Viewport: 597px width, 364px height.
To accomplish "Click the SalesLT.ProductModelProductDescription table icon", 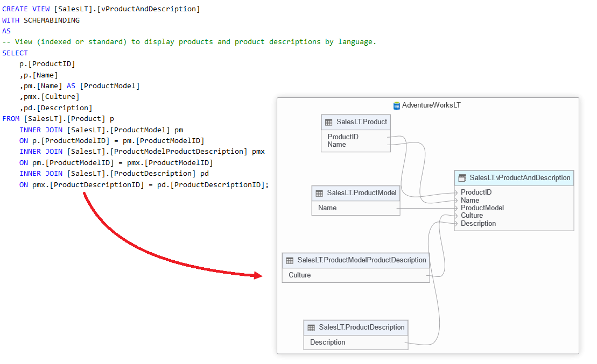I will pyautogui.click(x=290, y=260).
